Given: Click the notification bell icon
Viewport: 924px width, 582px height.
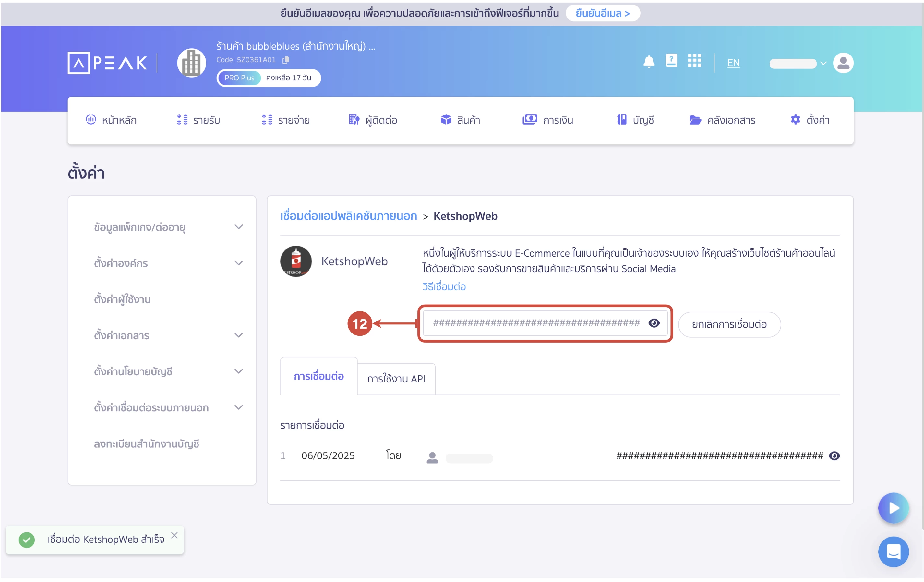Looking at the screenshot, I should click(649, 62).
